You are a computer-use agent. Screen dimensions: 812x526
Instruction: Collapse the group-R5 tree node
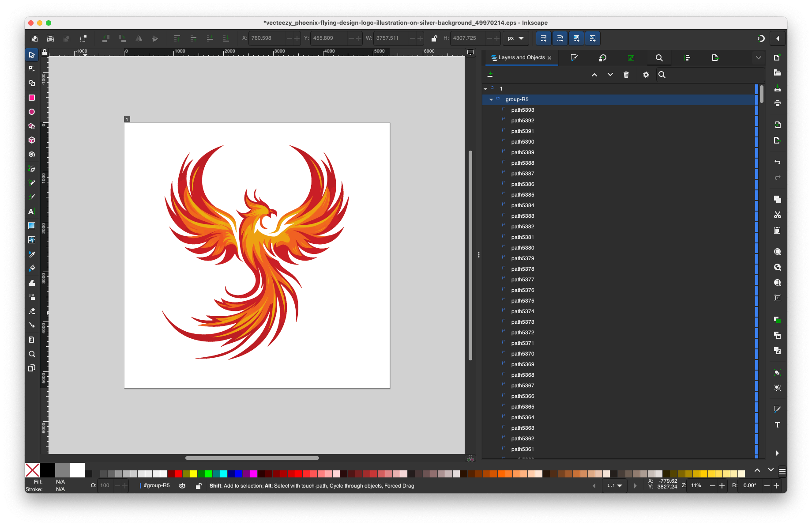[x=491, y=99]
